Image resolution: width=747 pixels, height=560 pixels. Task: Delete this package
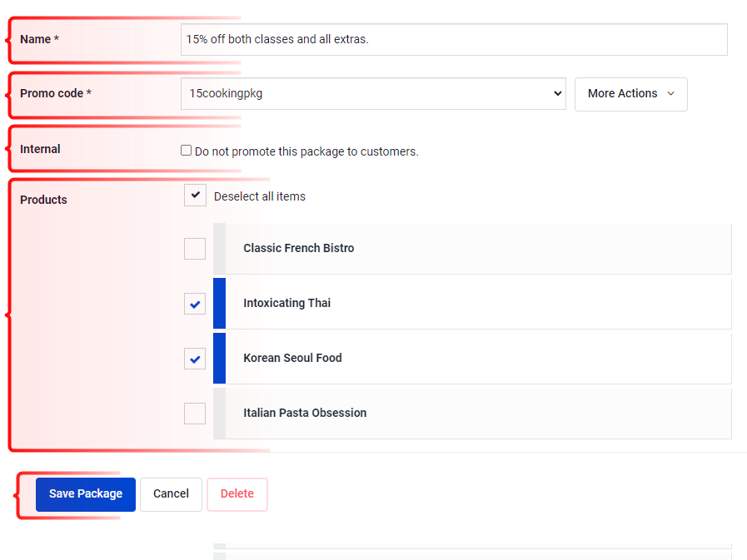[x=237, y=494]
